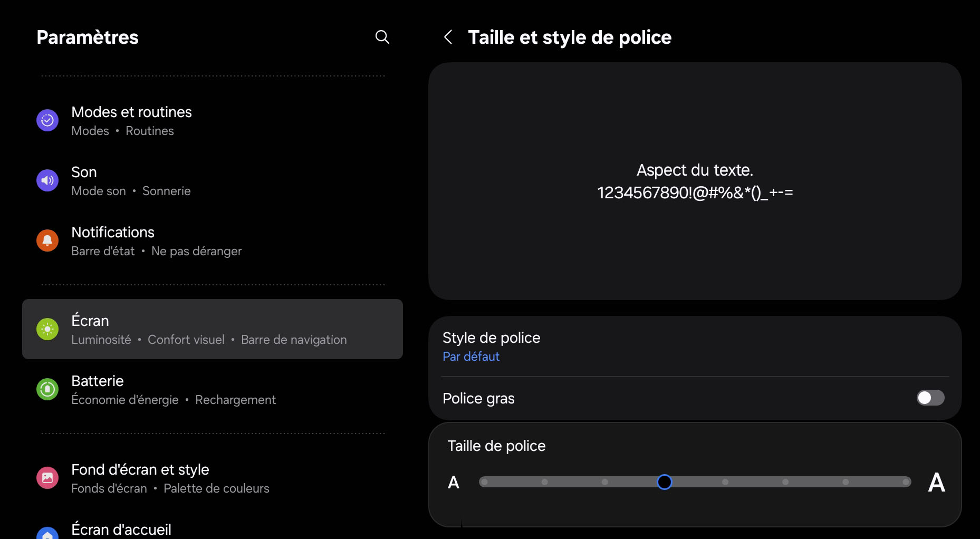Tap the Son speaker icon
The image size is (980, 539).
(x=47, y=180)
